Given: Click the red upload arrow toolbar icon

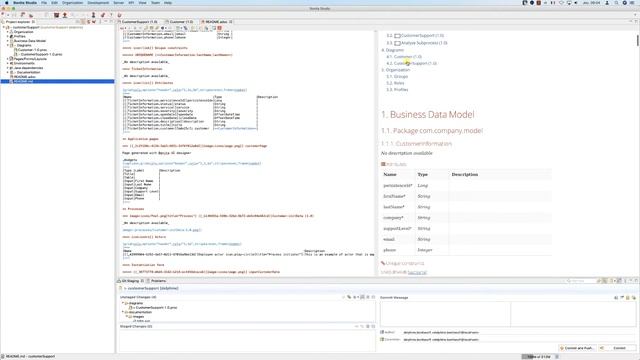Looking at the screenshot, I should 64,15.
